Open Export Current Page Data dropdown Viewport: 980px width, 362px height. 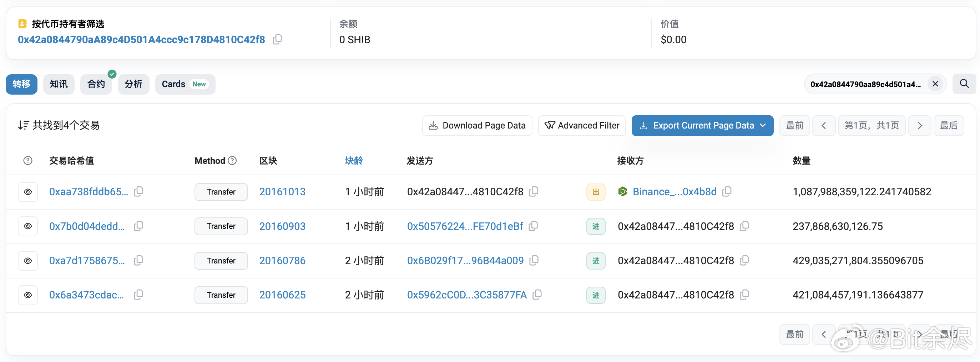coord(702,126)
